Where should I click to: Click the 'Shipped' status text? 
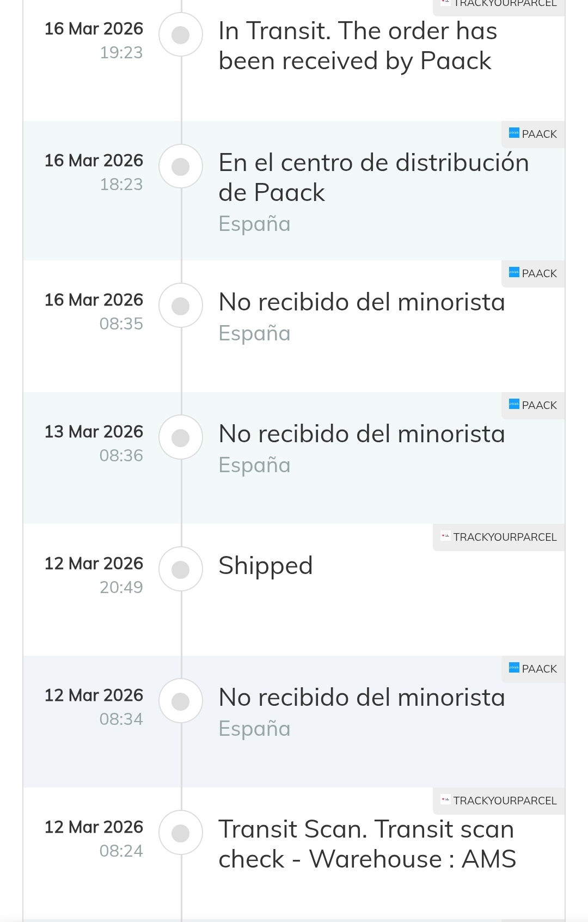(266, 566)
